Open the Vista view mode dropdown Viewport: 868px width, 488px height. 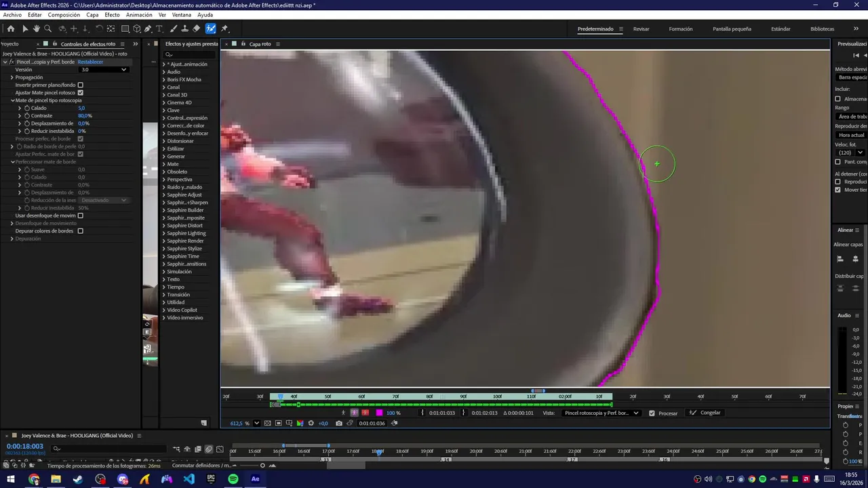[x=601, y=413]
